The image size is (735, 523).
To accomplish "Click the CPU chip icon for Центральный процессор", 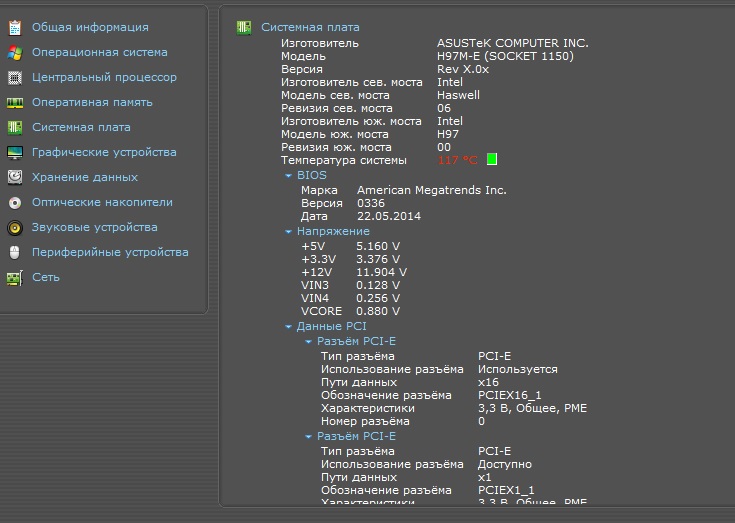I will tap(14, 77).
